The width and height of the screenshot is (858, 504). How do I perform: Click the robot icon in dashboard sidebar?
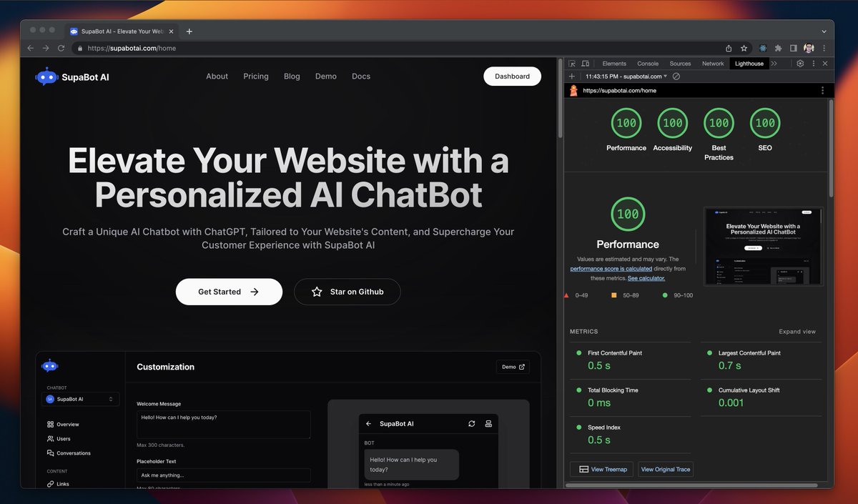(x=49, y=366)
